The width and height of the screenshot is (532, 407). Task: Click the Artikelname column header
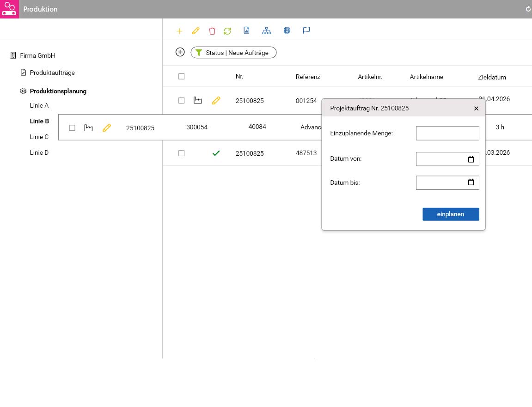coord(426,77)
